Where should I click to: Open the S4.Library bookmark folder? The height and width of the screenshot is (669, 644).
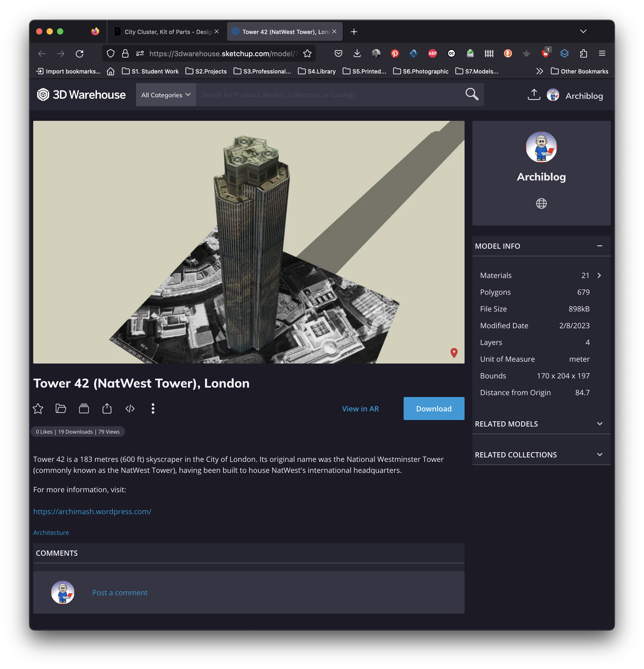[317, 71]
